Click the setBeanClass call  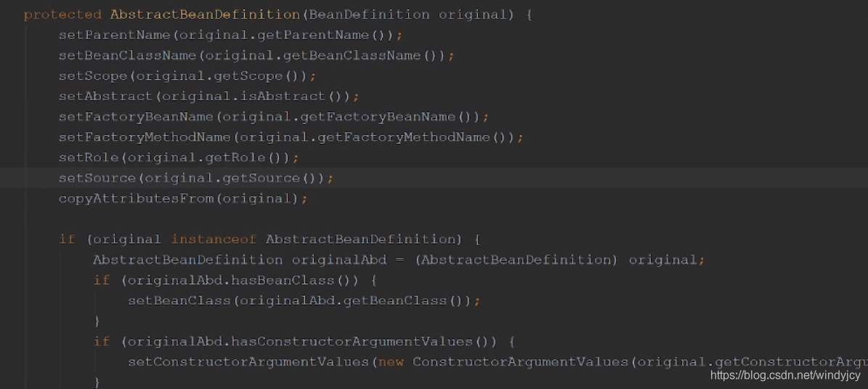pyautogui.click(x=179, y=301)
